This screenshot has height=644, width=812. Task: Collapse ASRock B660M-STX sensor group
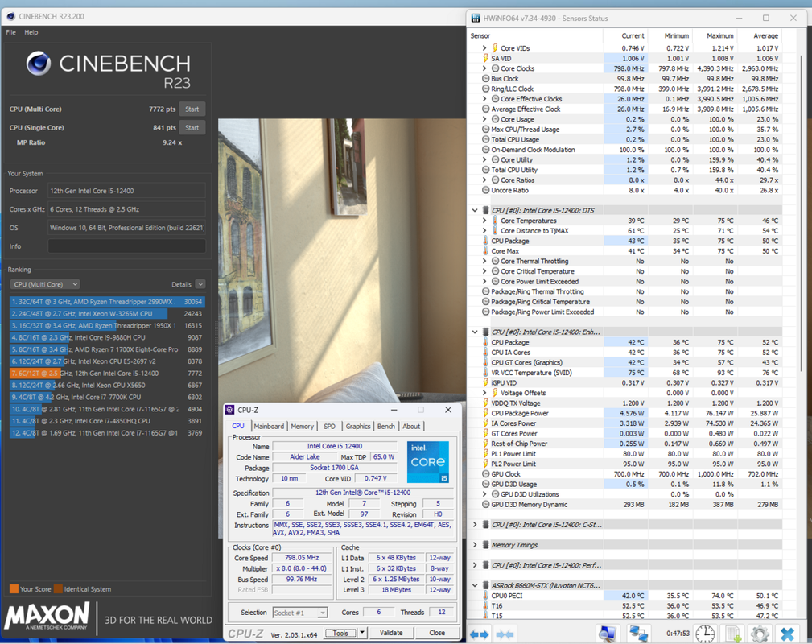(x=474, y=585)
